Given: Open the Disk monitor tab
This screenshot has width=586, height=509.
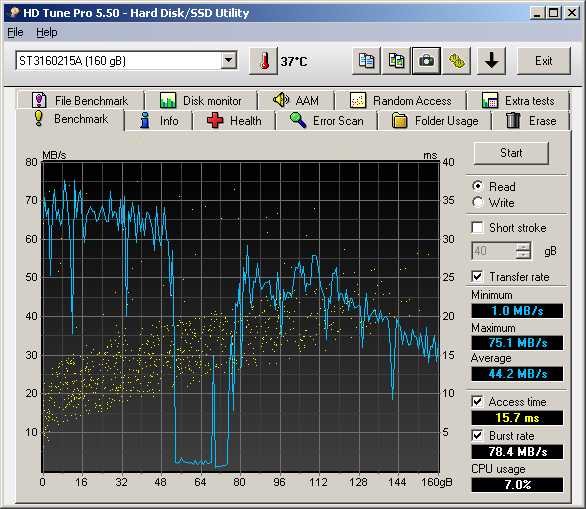Looking at the screenshot, I should (x=201, y=101).
